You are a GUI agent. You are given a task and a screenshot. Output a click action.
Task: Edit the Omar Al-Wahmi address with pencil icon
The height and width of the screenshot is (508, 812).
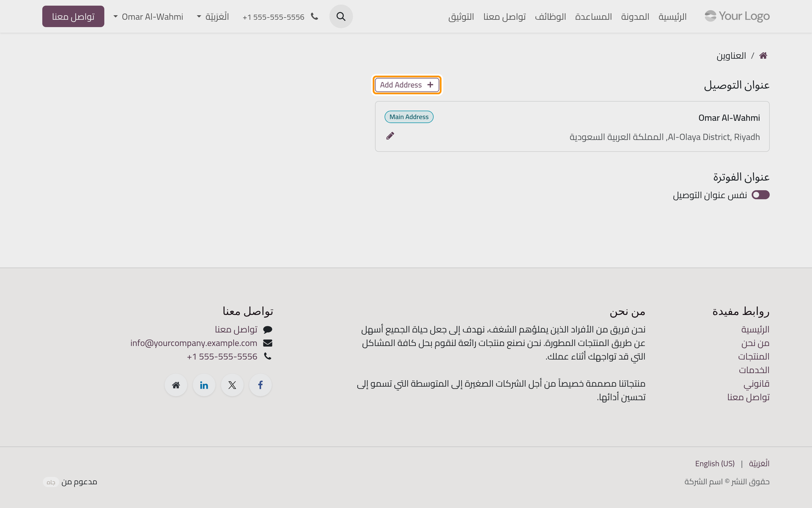(390, 136)
